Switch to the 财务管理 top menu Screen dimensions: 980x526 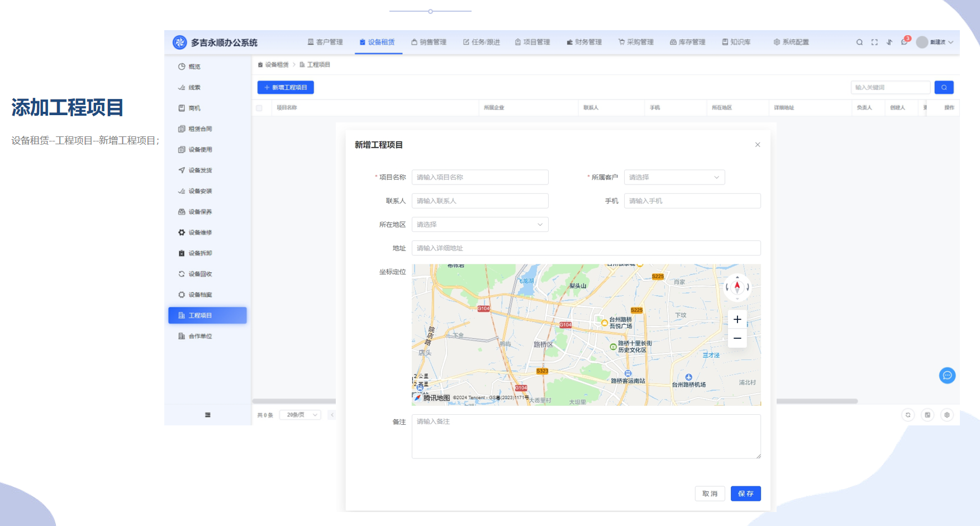[584, 42]
